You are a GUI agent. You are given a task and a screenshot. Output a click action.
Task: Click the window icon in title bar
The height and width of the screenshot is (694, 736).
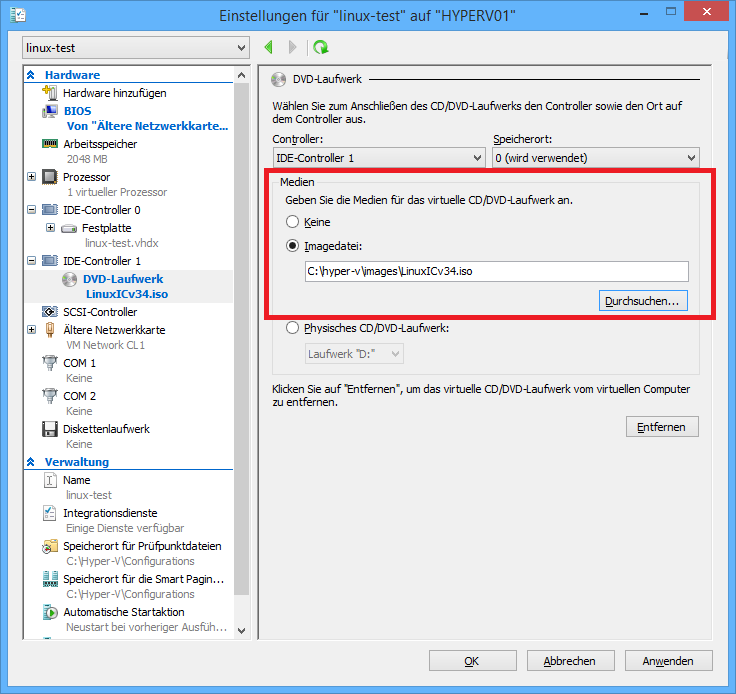18,15
